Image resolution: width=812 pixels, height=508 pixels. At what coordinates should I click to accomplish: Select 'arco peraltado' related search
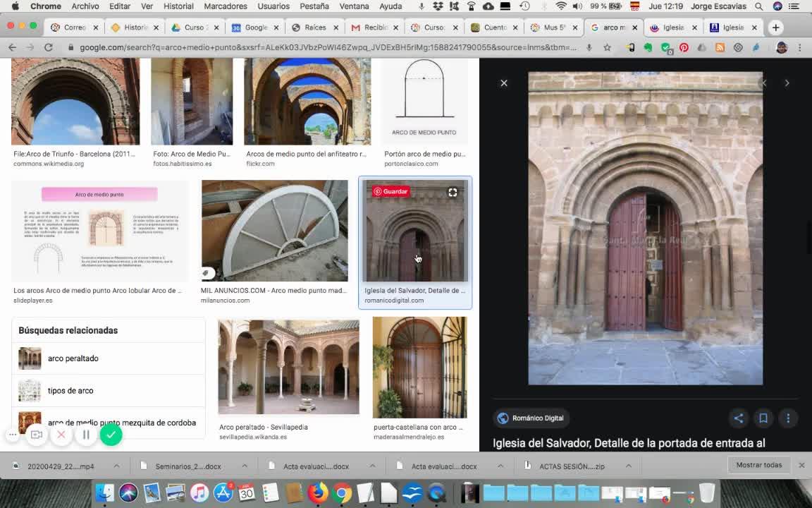pyautogui.click(x=73, y=358)
